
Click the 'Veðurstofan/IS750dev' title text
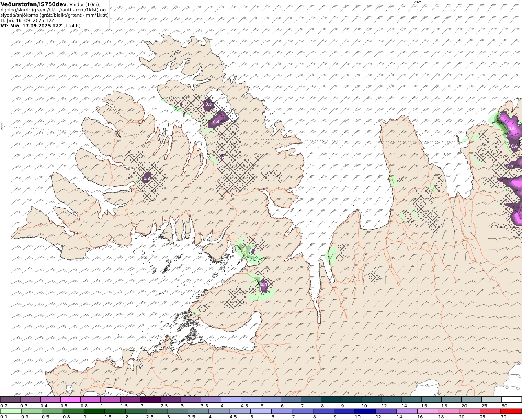click(33, 4)
